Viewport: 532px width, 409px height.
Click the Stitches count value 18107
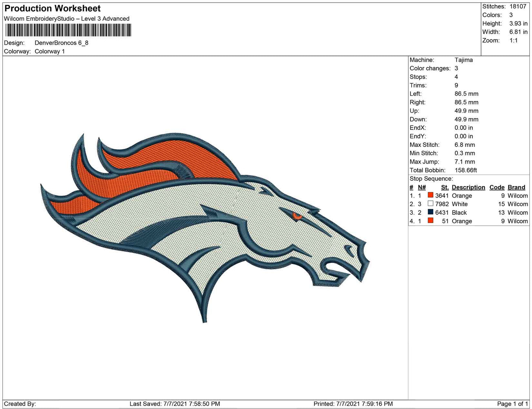(519, 6)
